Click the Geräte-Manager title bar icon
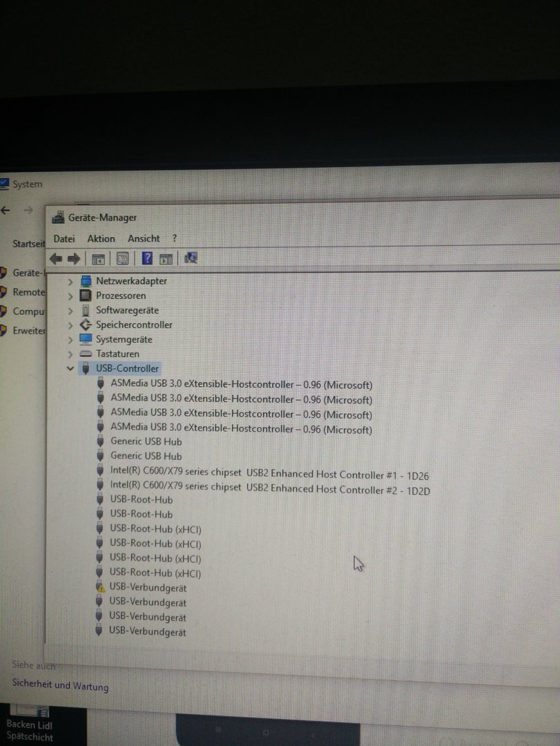 [x=58, y=218]
